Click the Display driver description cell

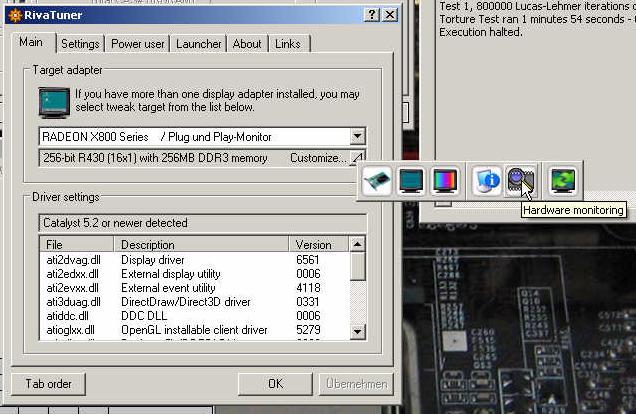click(153, 260)
